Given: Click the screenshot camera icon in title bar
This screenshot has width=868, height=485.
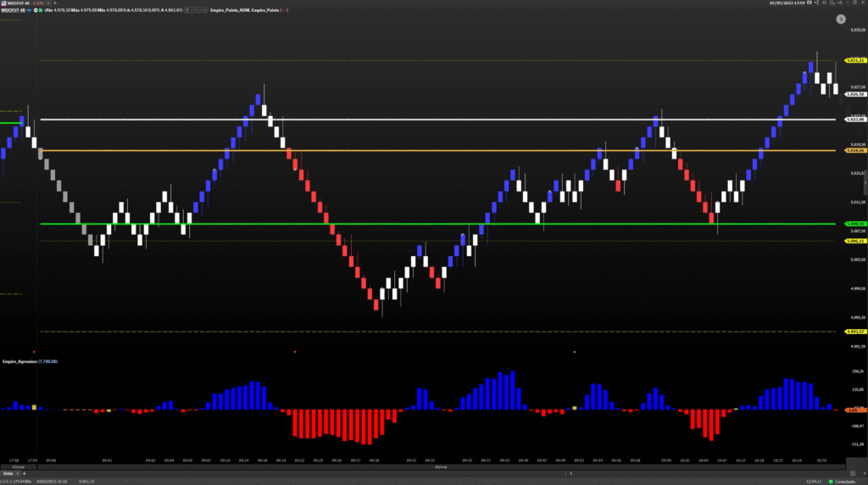Looking at the screenshot, I should coord(811,3).
